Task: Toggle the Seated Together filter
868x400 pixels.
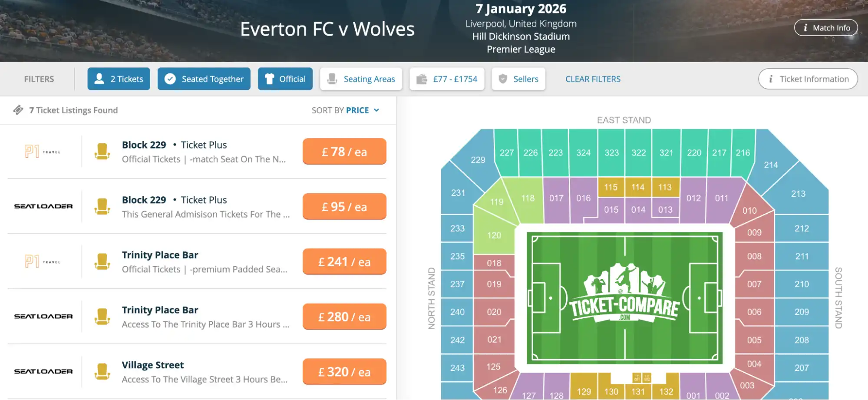Action: [204, 79]
